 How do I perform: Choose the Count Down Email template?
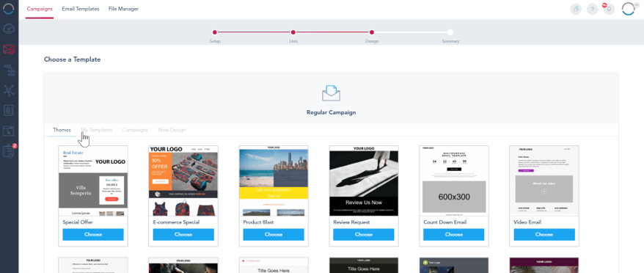[x=454, y=234]
